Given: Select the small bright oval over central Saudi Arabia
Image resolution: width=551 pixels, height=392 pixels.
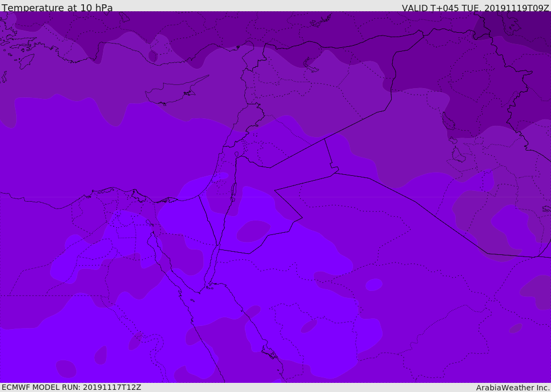Looking at the screenshot, I should point(373,284).
